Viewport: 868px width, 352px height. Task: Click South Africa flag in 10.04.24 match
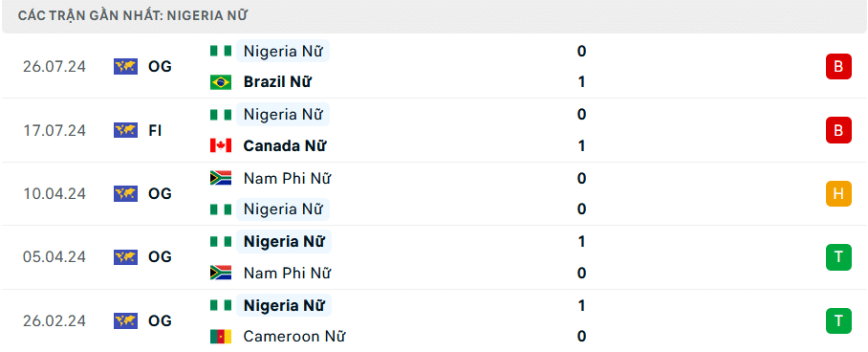(221, 178)
